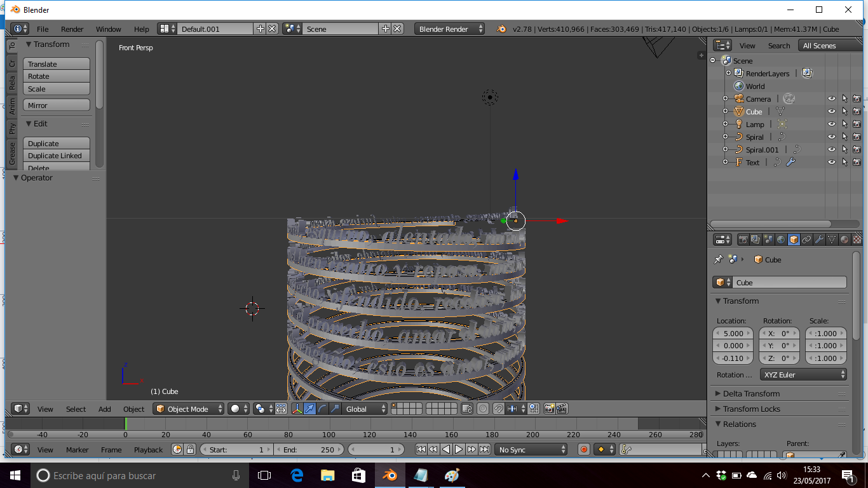Select the Rotate manipulator arc icon
Screen dimensions: 868x488
click(322, 409)
